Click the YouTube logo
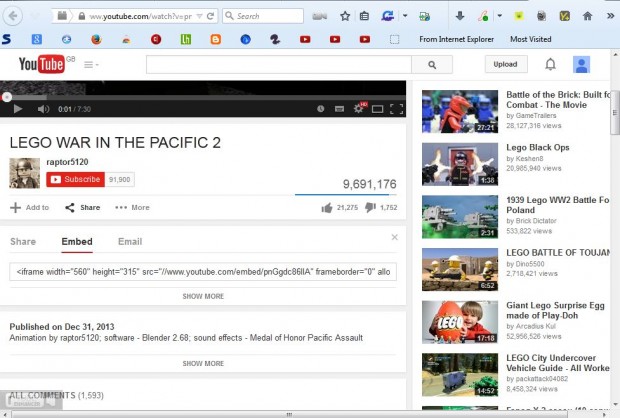The height and width of the screenshot is (418, 620). (x=42, y=64)
